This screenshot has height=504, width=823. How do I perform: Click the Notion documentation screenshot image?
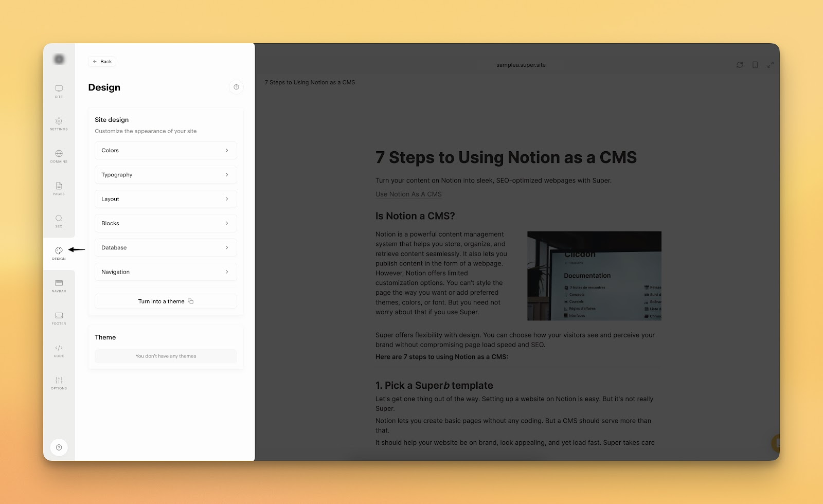[x=594, y=276]
